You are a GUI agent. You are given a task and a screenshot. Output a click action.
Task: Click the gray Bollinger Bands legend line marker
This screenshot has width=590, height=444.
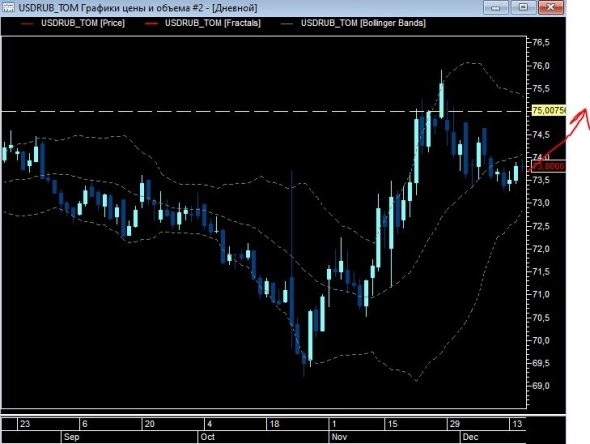tap(287, 24)
